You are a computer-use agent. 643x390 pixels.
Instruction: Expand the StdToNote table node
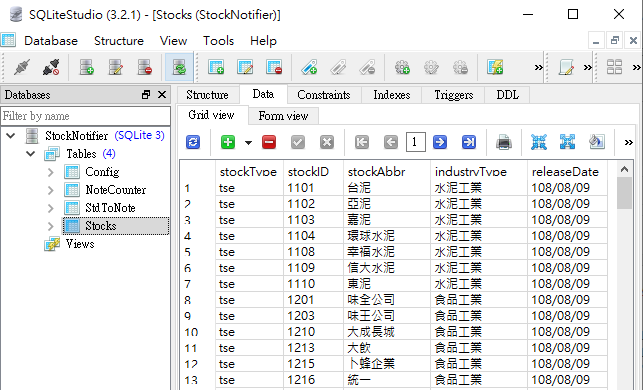(50, 208)
